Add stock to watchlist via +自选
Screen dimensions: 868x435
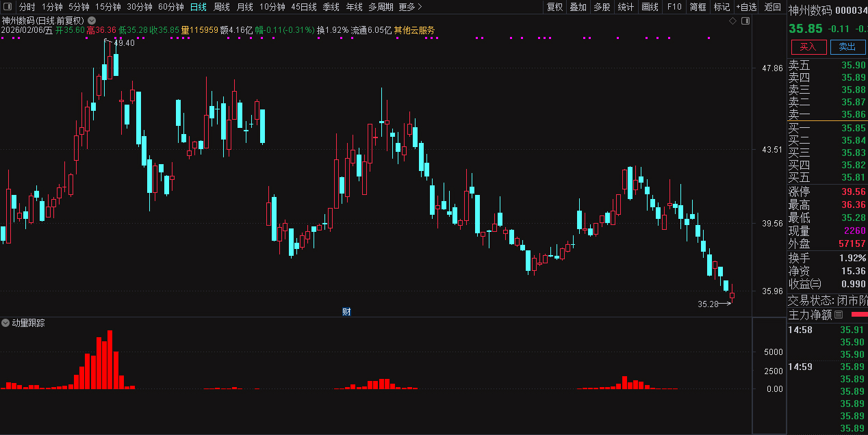point(746,6)
